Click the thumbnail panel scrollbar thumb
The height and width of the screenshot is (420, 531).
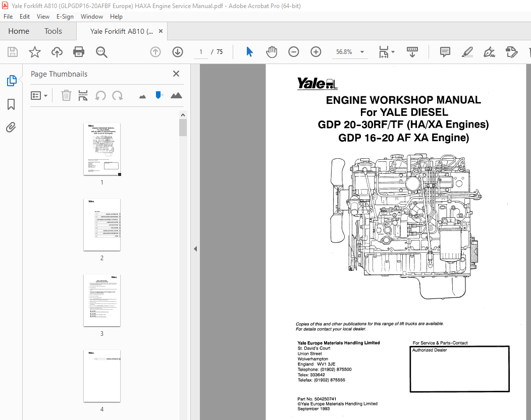coord(183,128)
